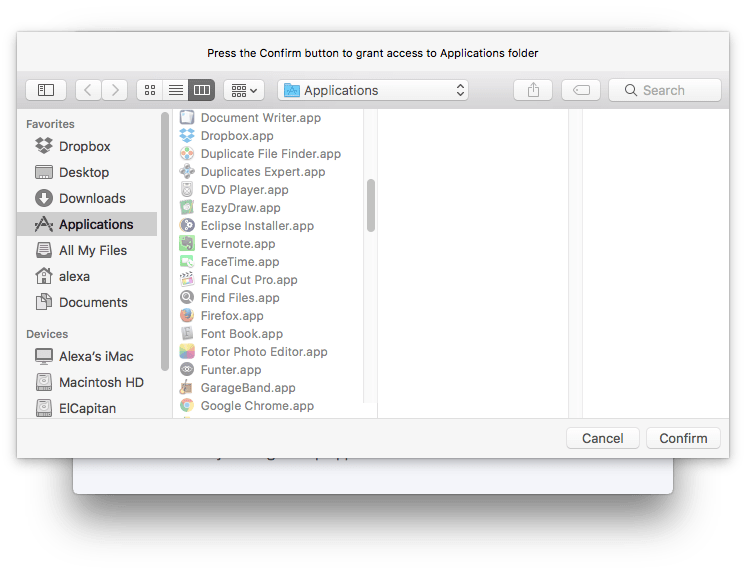The width and height of the screenshot is (746, 574).
Task: Select the alexa home folder
Action: (87, 276)
